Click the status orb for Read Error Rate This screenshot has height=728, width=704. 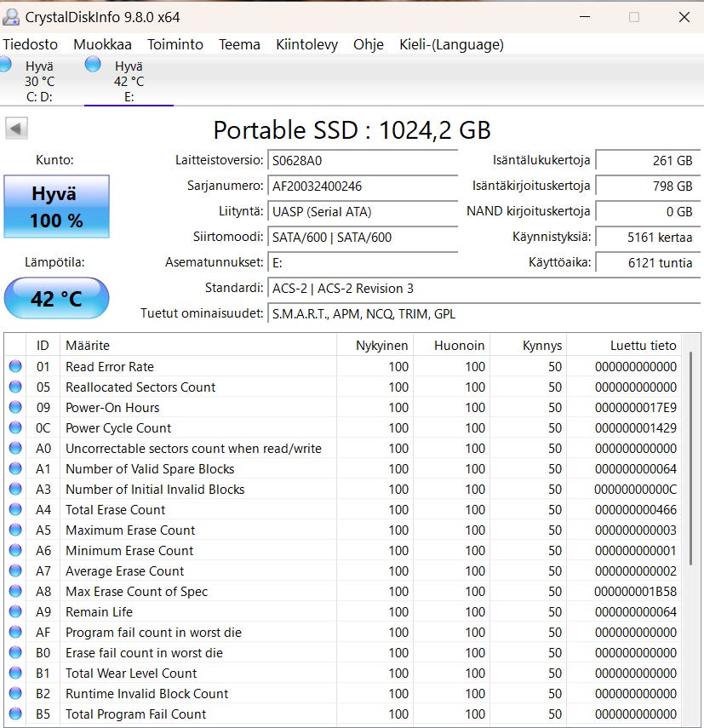(15, 366)
